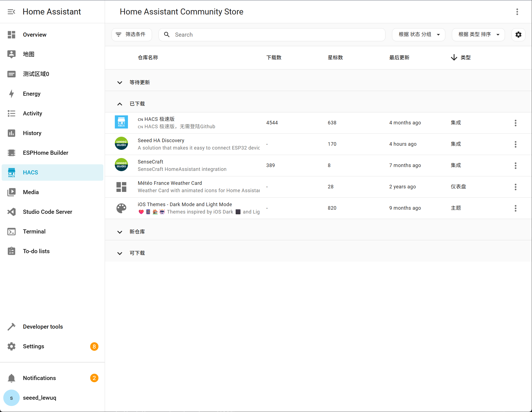Image resolution: width=532 pixels, height=412 pixels.
Task: Open the Terminal sidebar item
Action: click(x=34, y=232)
